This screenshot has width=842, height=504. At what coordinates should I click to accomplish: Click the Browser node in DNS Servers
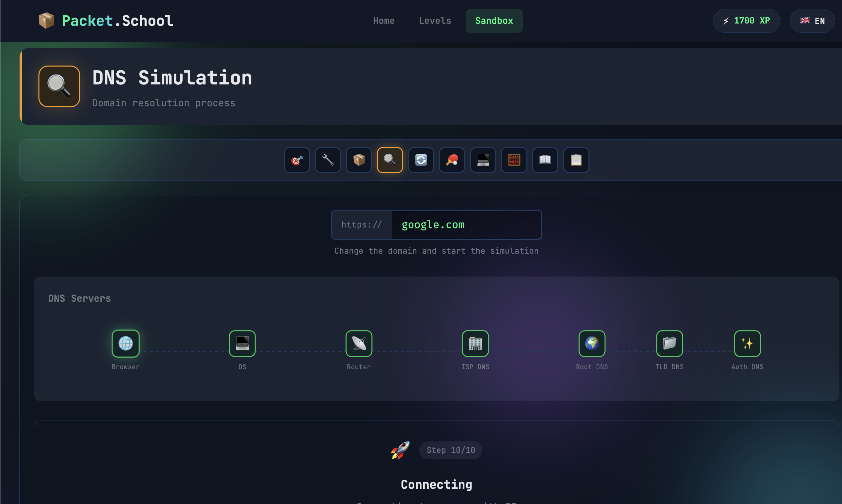(125, 343)
